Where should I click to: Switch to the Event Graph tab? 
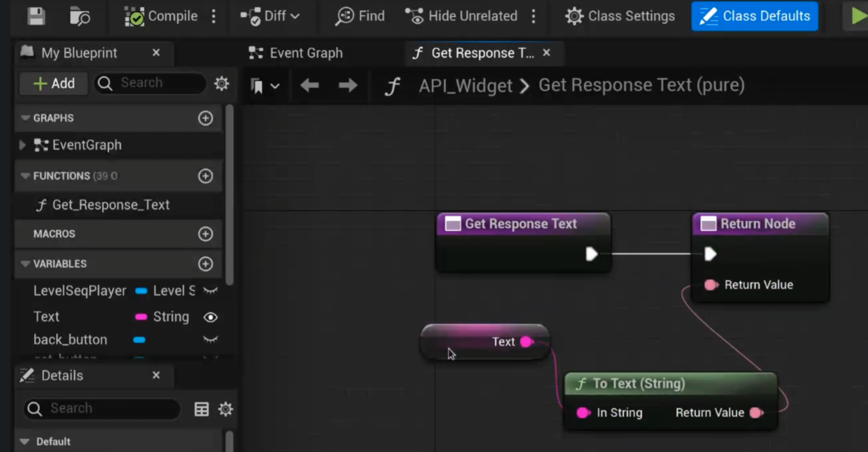coord(296,53)
